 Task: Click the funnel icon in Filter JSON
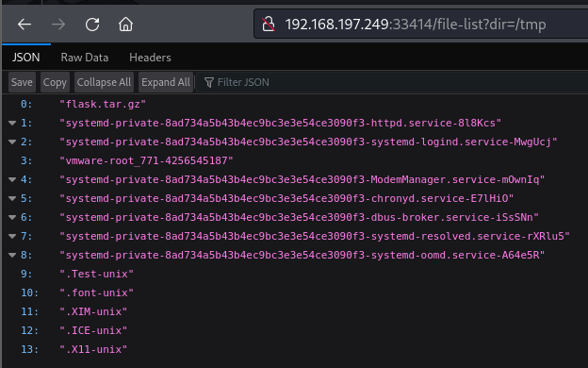tap(209, 82)
